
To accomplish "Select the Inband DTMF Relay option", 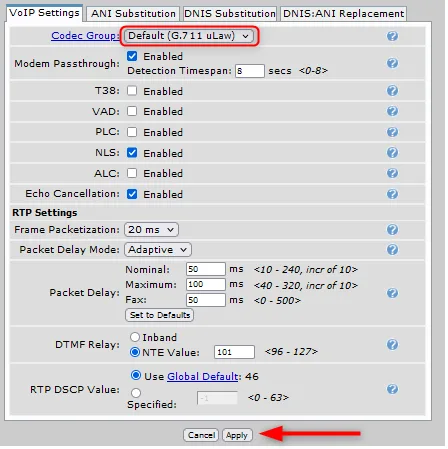I will coord(135,337).
